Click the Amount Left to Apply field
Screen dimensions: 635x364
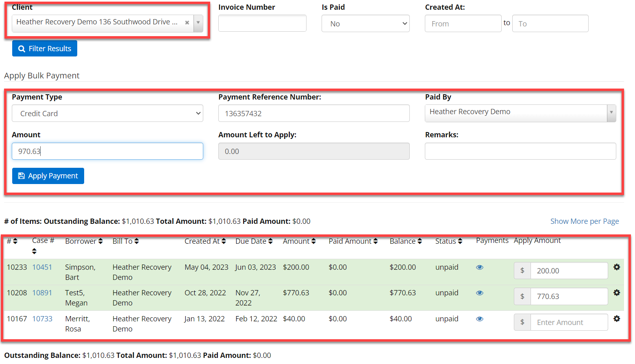tap(314, 151)
